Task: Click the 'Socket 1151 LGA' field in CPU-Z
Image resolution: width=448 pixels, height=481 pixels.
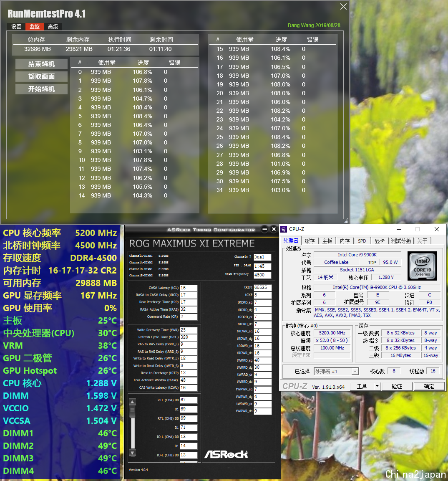Action: (x=357, y=270)
